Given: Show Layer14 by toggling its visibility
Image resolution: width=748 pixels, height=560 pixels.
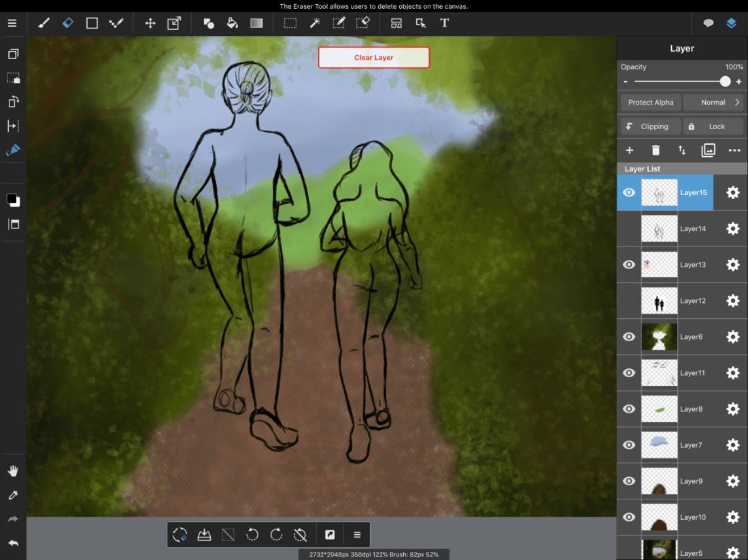Looking at the screenshot, I should (x=629, y=229).
